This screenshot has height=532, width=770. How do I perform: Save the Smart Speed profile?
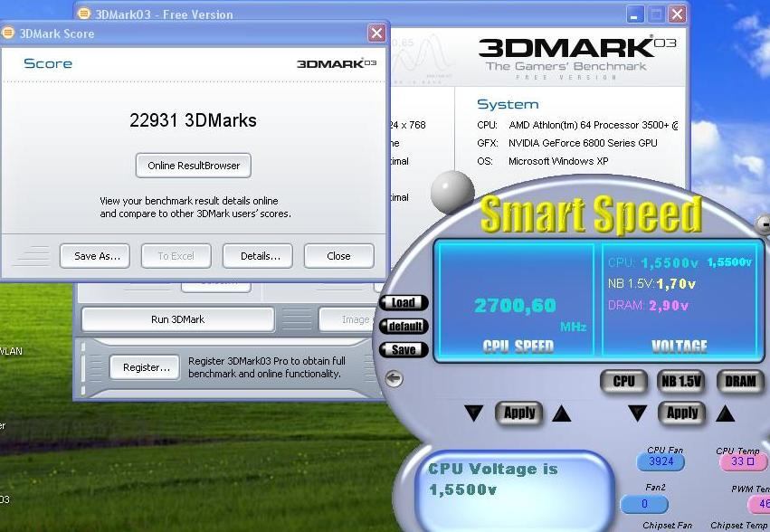click(x=404, y=350)
